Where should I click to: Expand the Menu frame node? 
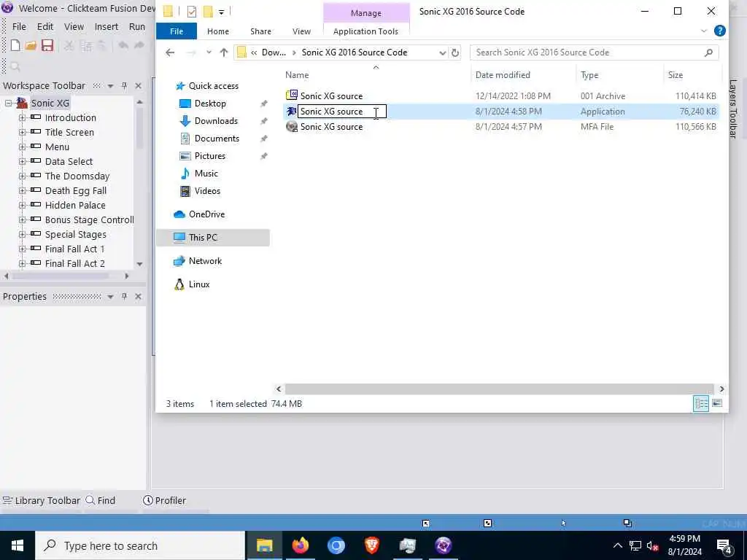coord(22,147)
